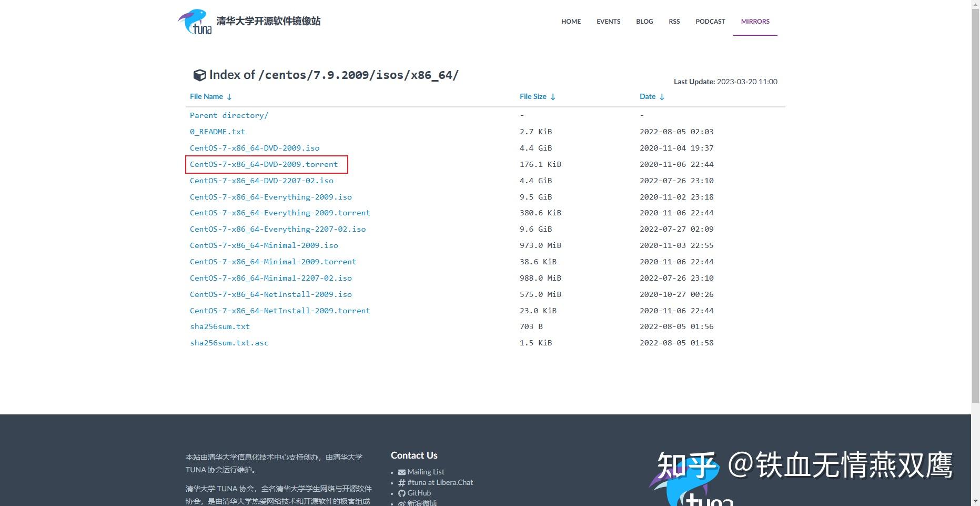The height and width of the screenshot is (506, 980).
Task: Navigate to HOME in the top menu
Action: 571,22
